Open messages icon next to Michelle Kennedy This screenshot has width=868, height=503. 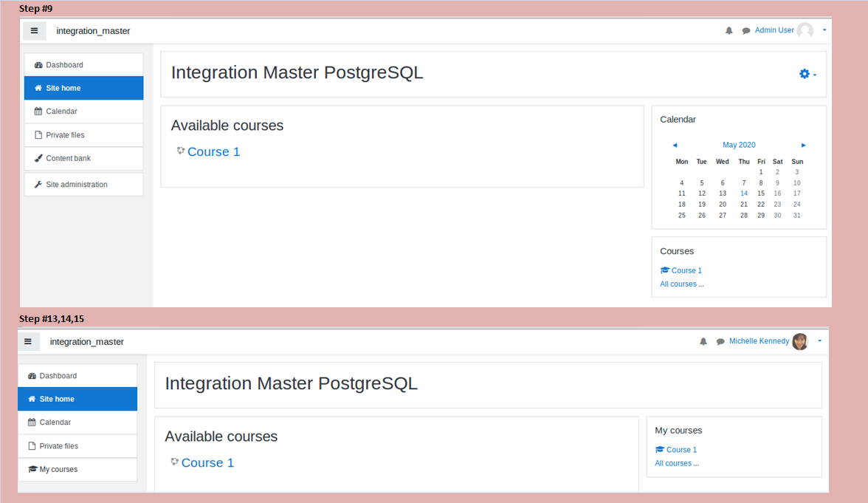720,342
